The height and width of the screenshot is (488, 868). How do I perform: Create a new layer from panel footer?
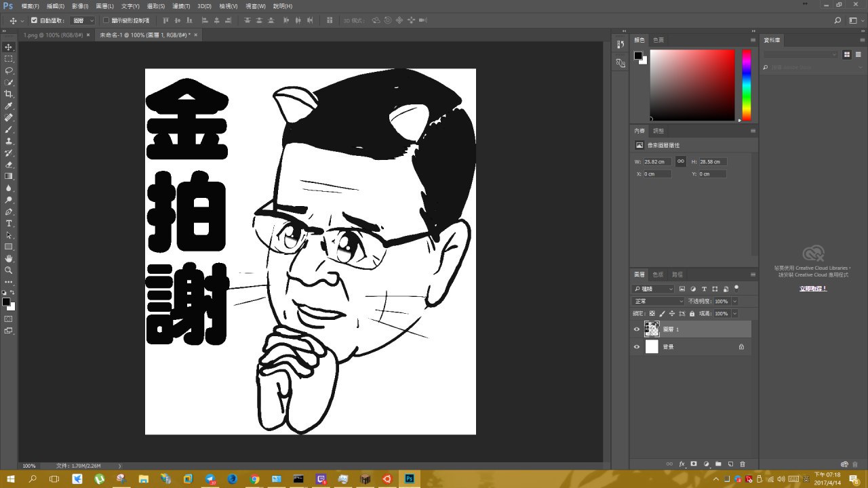point(730,464)
